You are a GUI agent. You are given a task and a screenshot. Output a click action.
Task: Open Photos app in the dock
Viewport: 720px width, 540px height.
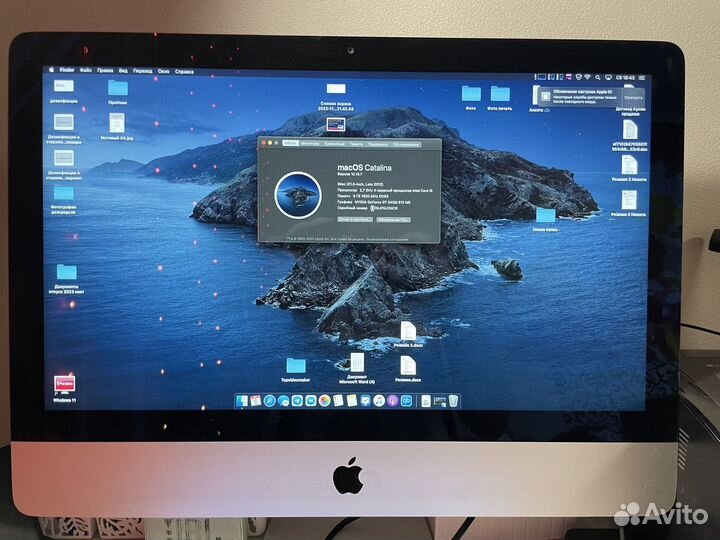[x=324, y=401]
